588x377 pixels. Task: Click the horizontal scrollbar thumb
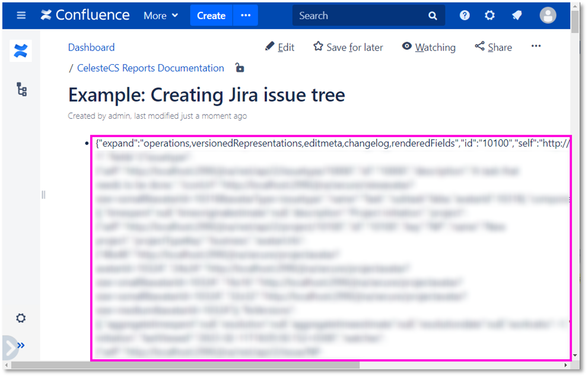(185, 365)
